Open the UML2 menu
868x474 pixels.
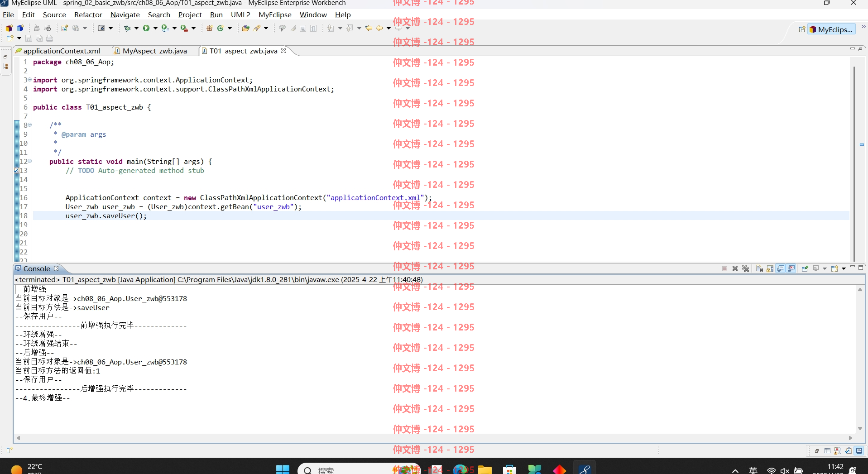240,15
